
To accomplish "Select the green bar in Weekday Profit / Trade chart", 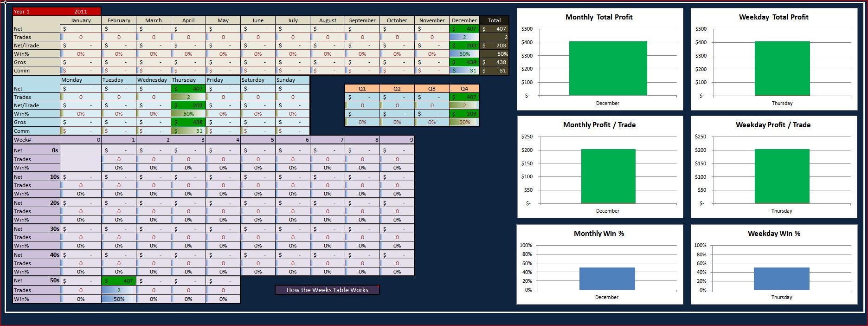I will coord(782,176).
